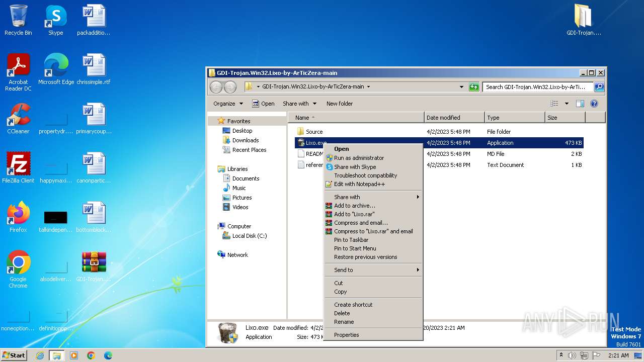
Task: Open the Recycle Bin desktop icon
Action: (18, 20)
